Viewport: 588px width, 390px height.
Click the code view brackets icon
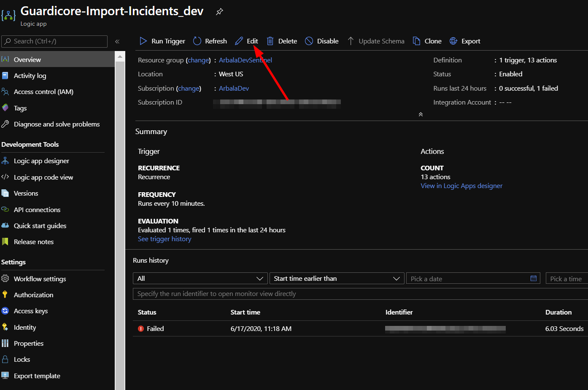click(x=5, y=177)
